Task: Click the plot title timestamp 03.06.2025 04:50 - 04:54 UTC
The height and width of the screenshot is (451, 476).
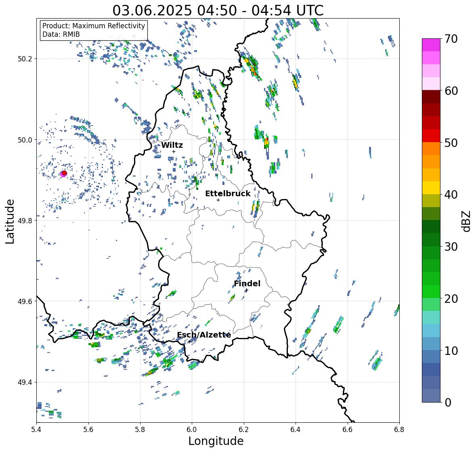Action: pyautogui.click(x=218, y=10)
